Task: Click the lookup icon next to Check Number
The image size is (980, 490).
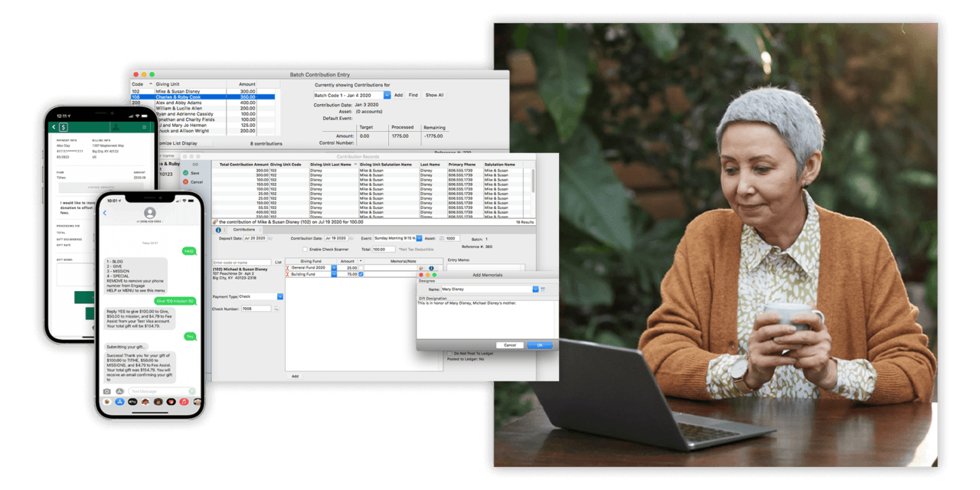Action: coord(276,309)
